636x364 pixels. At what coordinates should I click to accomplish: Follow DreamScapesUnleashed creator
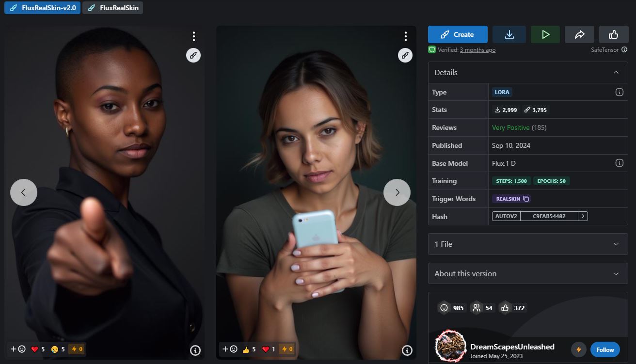604,349
